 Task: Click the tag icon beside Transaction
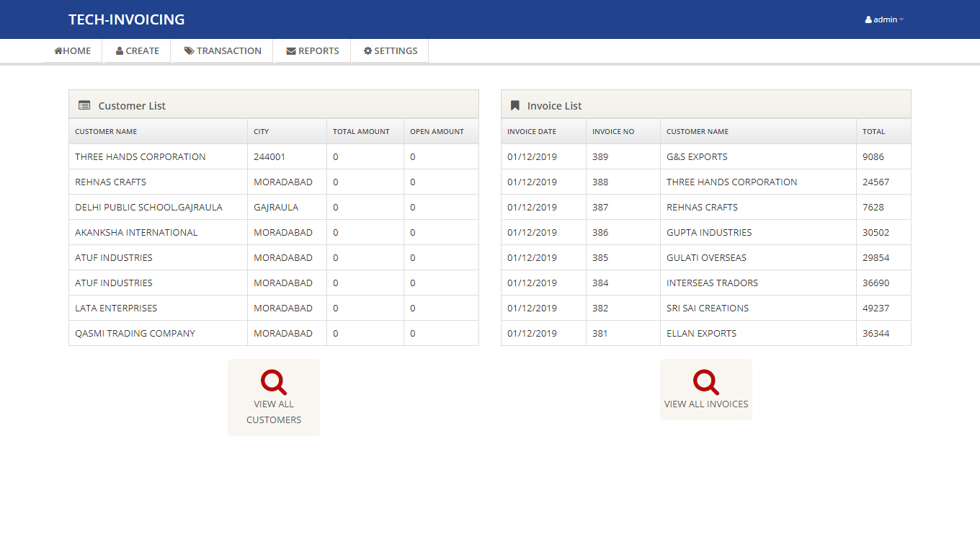pos(189,51)
